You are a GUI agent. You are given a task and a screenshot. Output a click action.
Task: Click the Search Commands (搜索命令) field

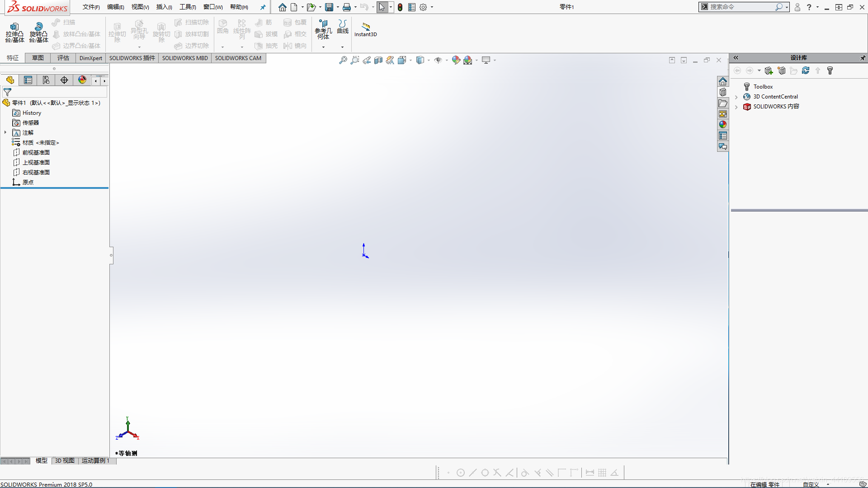pyautogui.click(x=741, y=7)
